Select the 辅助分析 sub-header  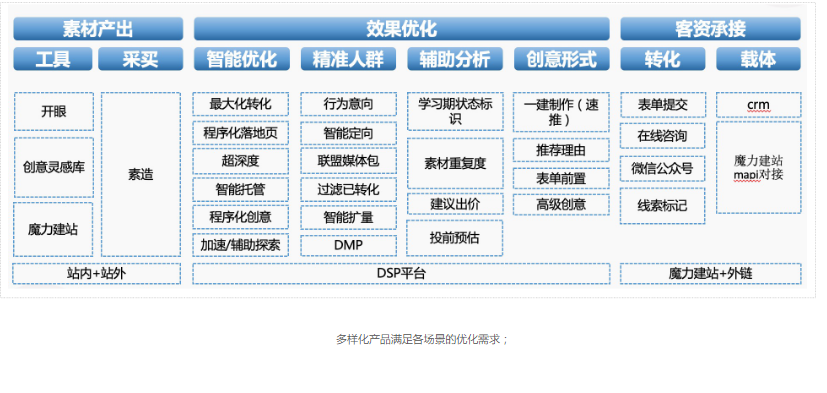(x=455, y=59)
